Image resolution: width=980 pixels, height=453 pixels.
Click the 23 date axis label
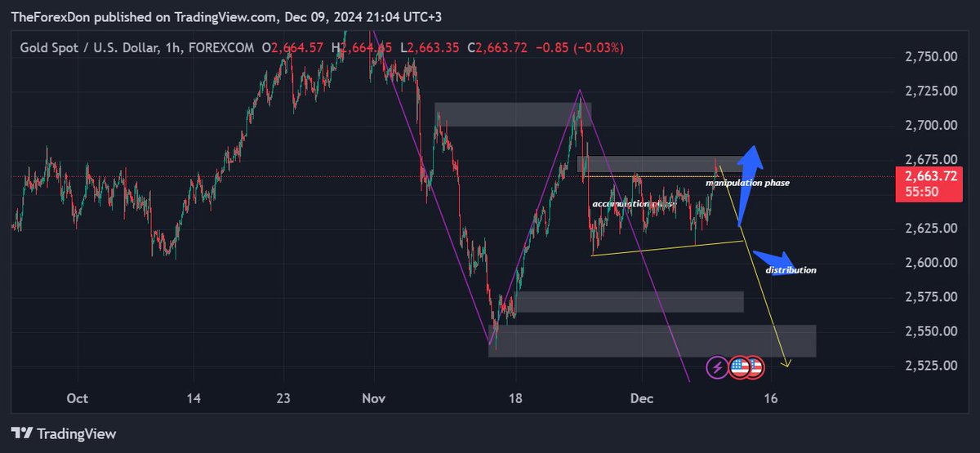point(283,398)
